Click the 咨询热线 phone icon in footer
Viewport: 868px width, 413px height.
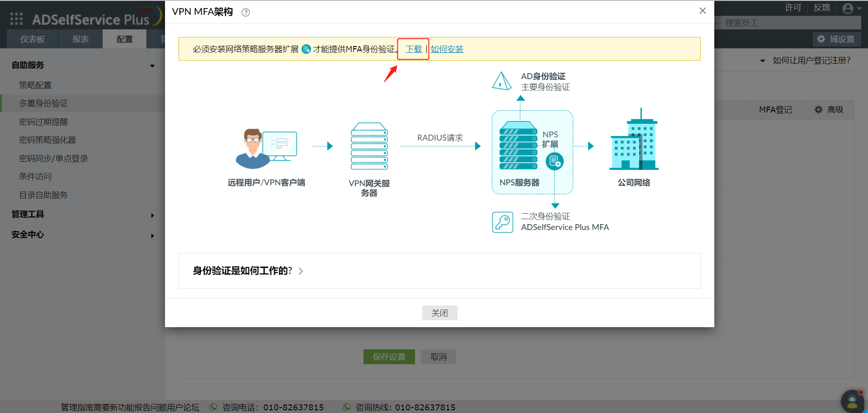click(x=347, y=407)
